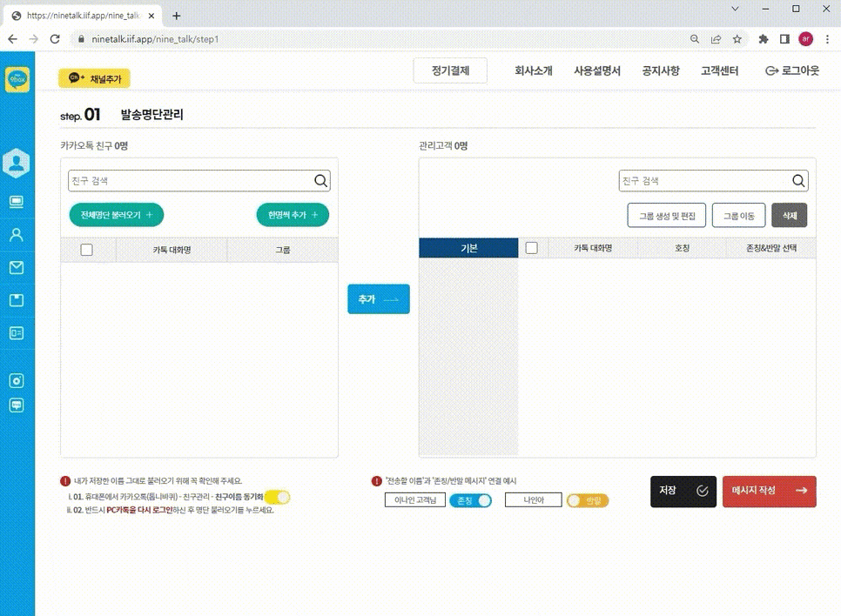841x616 pixels.
Task: Select the monitor icon in sidebar
Action: pos(17,202)
